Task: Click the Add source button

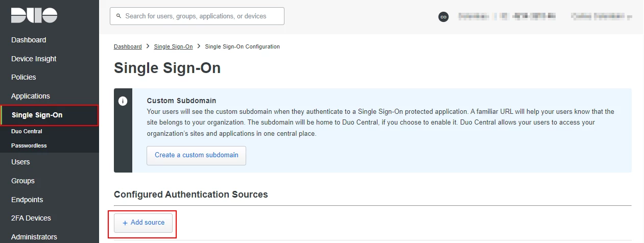Action: pyautogui.click(x=143, y=223)
